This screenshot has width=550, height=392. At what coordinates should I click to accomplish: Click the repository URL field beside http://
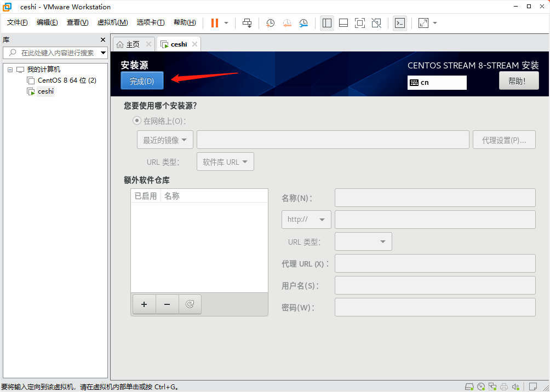(435, 220)
